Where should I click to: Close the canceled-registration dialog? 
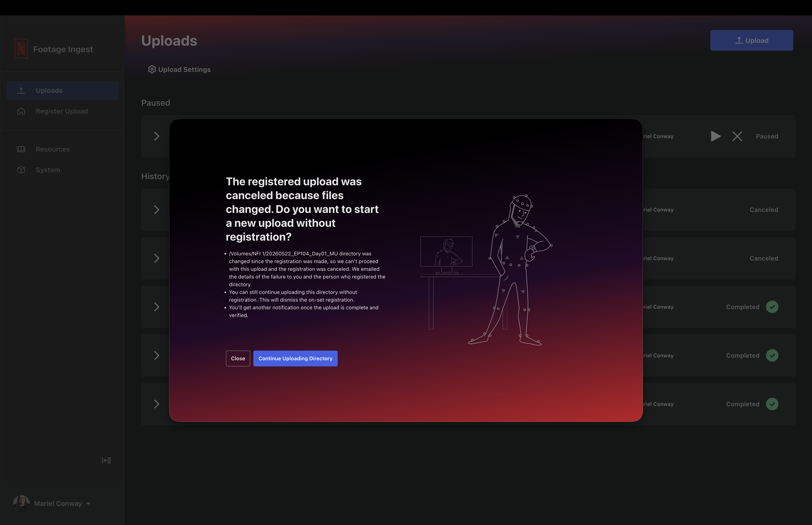[238, 358]
